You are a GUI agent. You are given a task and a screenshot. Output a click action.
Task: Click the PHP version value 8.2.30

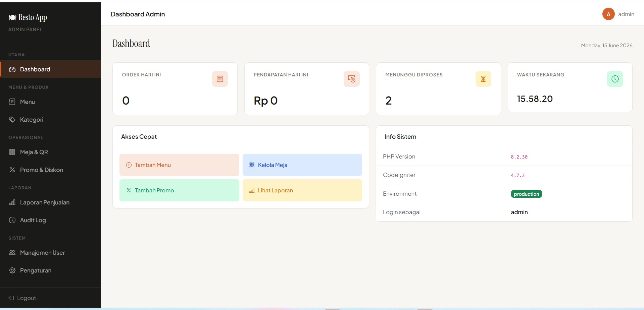(x=519, y=157)
